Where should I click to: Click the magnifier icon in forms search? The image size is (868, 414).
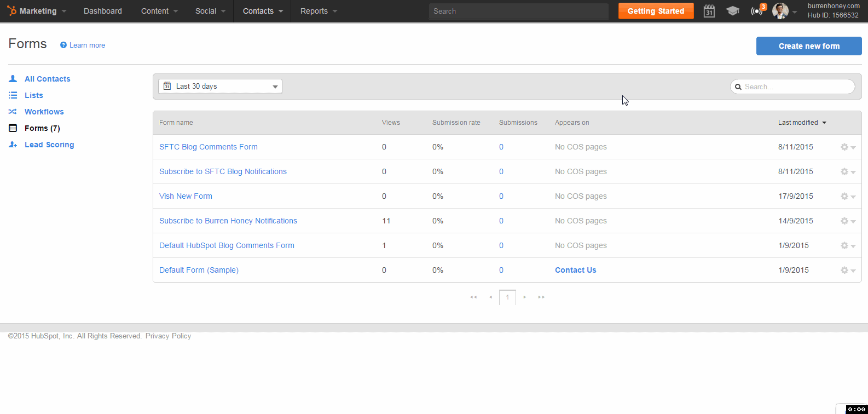pos(738,87)
